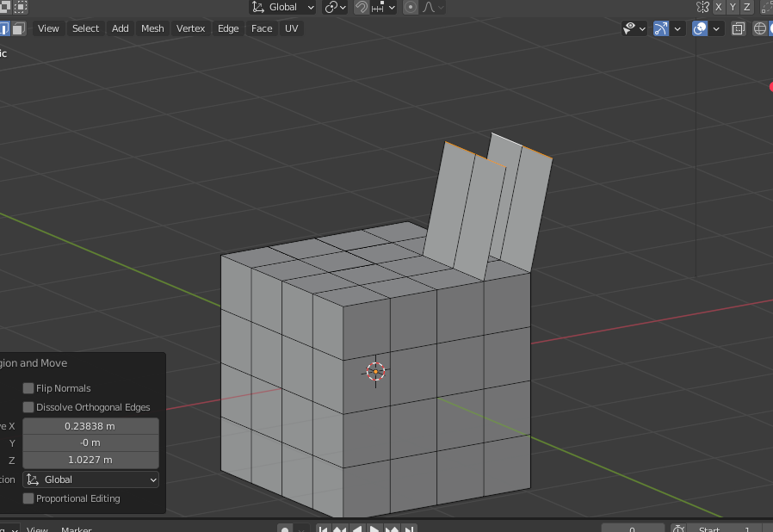Click Move Y field showing -0 m
Viewport: 773px width, 532px height.
(90, 442)
